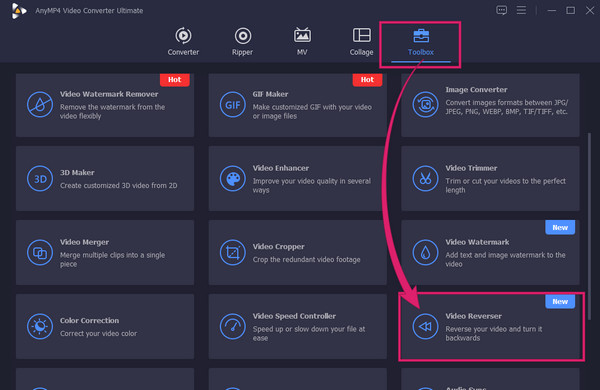
Task: Click the Video Cropper crop icon
Action: [x=233, y=253]
